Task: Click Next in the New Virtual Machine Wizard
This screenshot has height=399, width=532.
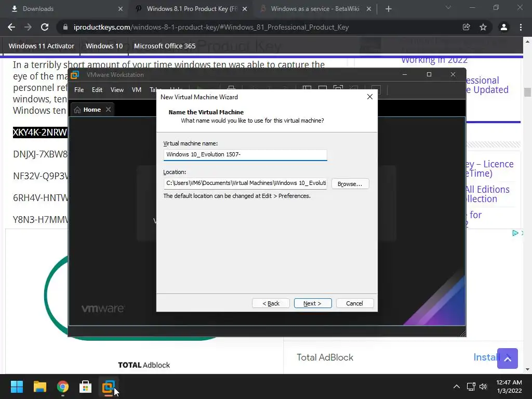Action: pos(312,303)
